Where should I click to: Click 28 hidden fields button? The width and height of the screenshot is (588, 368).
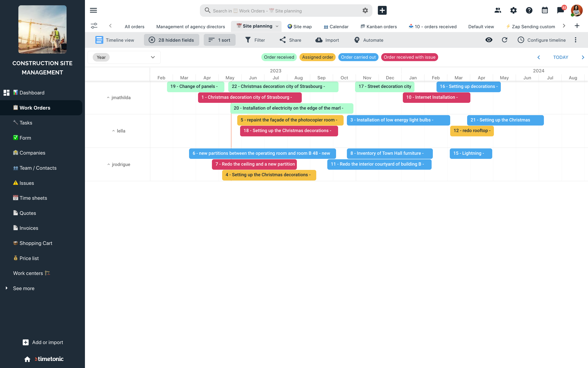pos(171,40)
